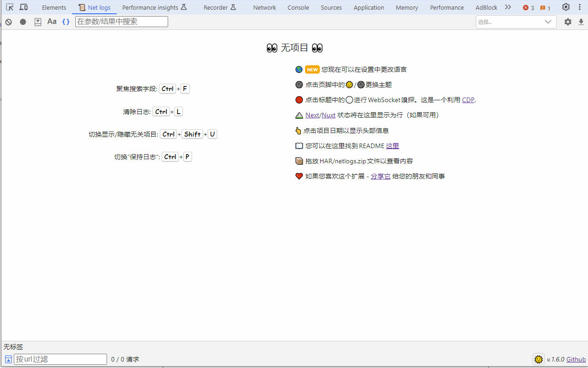Click inside the 按url过滤 filter field
This screenshot has height=368, width=588.
(60, 359)
